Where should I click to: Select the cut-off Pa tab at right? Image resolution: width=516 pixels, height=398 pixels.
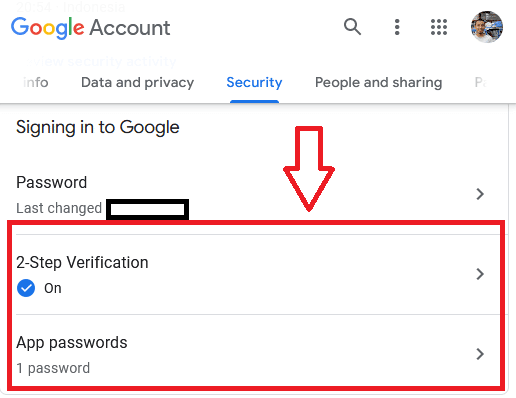[x=481, y=82]
